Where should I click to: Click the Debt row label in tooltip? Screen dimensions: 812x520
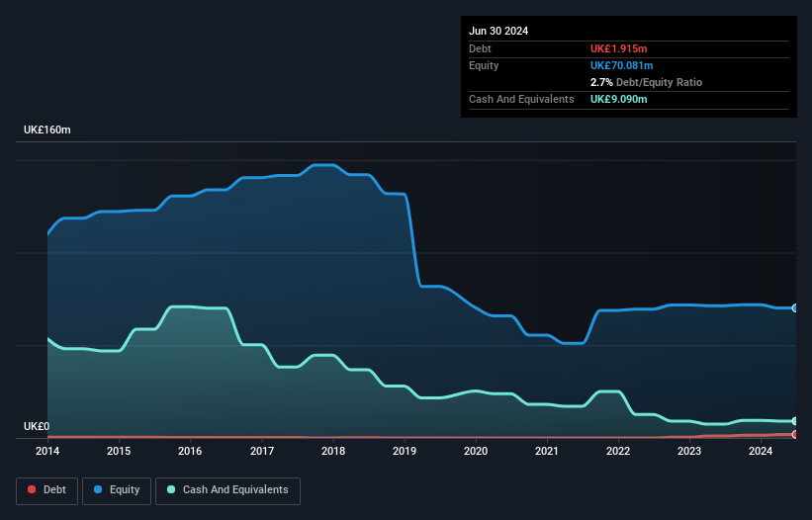pos(480,48)
